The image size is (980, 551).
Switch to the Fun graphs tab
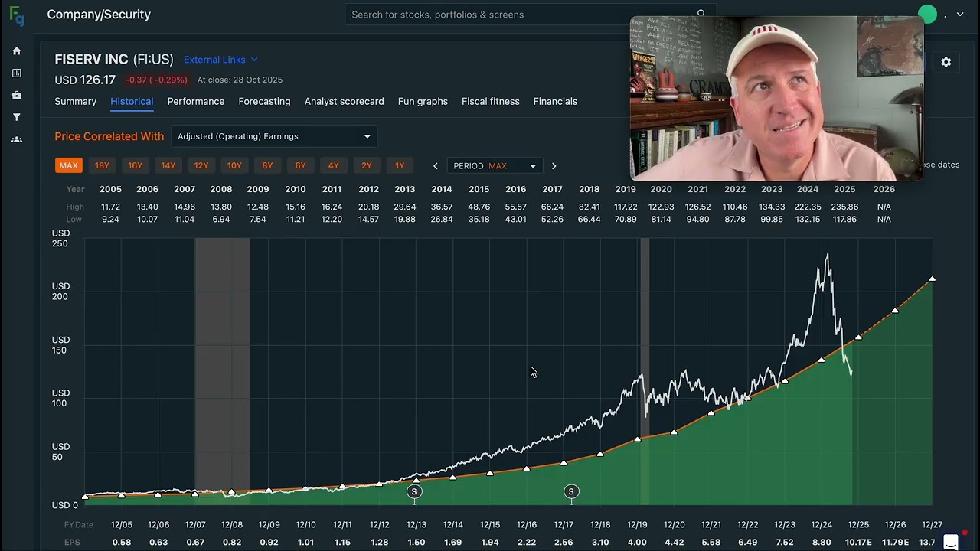coord(423,102)
